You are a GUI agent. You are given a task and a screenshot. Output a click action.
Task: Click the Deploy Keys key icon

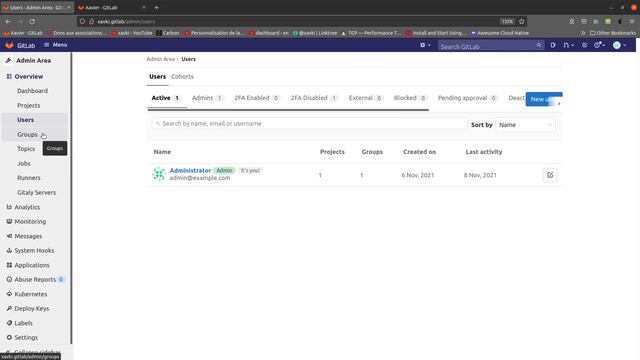(9, 308)
